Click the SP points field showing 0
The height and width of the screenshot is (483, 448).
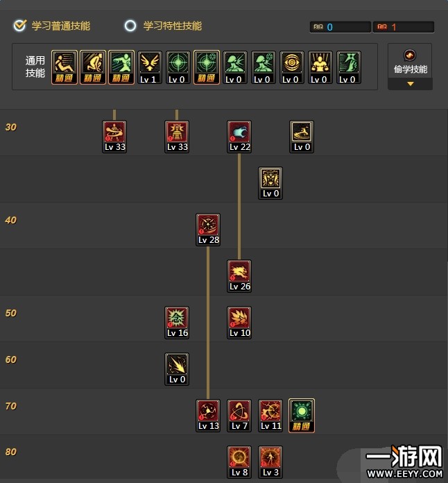(x=341, y=27)
